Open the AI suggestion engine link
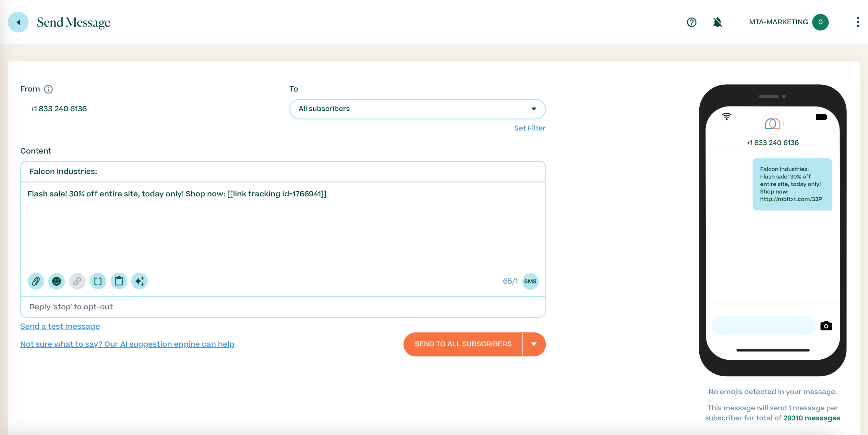The height and width of the screenshot is (435, 868). point(127,344)
